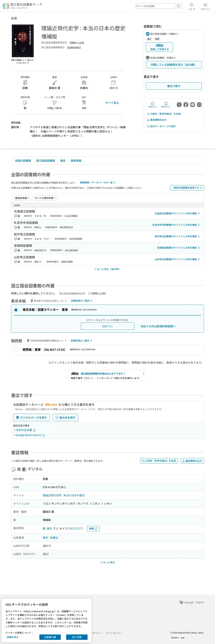Share on LINE icon
This screenshot has width=215, height=644.
click(x=192, y=104)
